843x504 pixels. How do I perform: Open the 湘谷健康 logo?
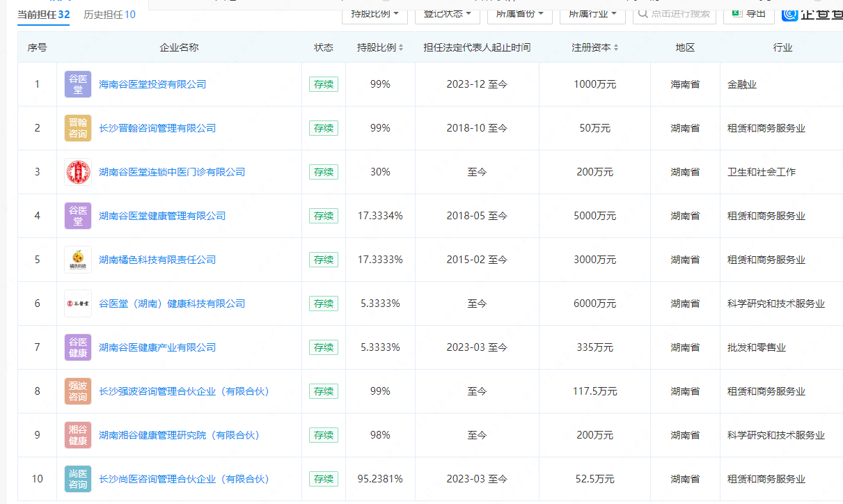pyautogui.click(x=78, y=435)
